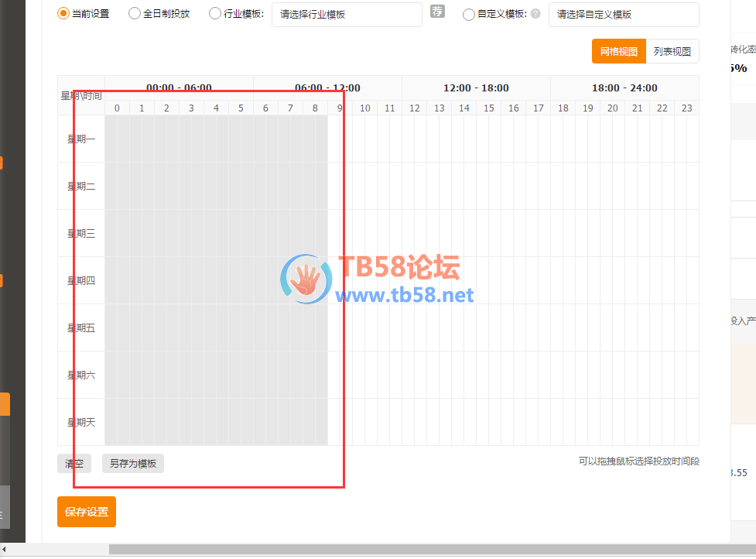
Task: Switch to 网格视图 tab
Action: (x=618, y=52)
